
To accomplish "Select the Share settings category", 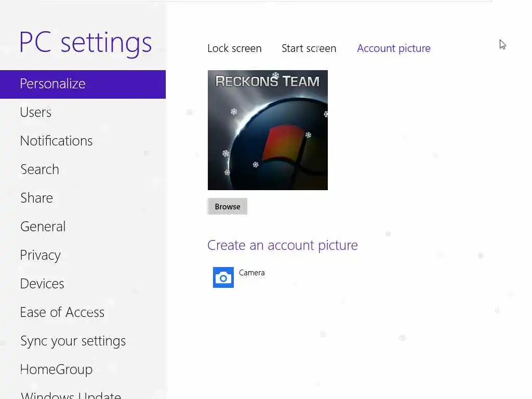I will (37, 198).
